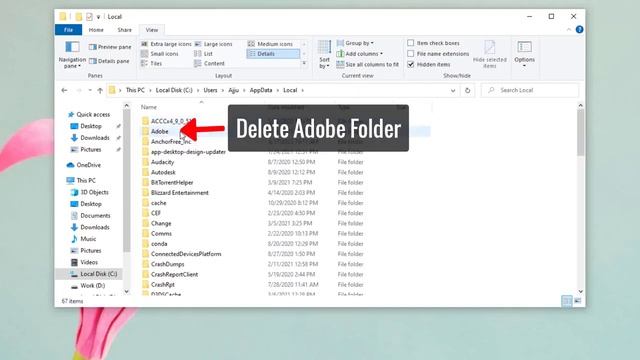Open the Add columns dropdown
Image resolution: width=640 pixels, height=360 pixels.
tap(360, 54)
